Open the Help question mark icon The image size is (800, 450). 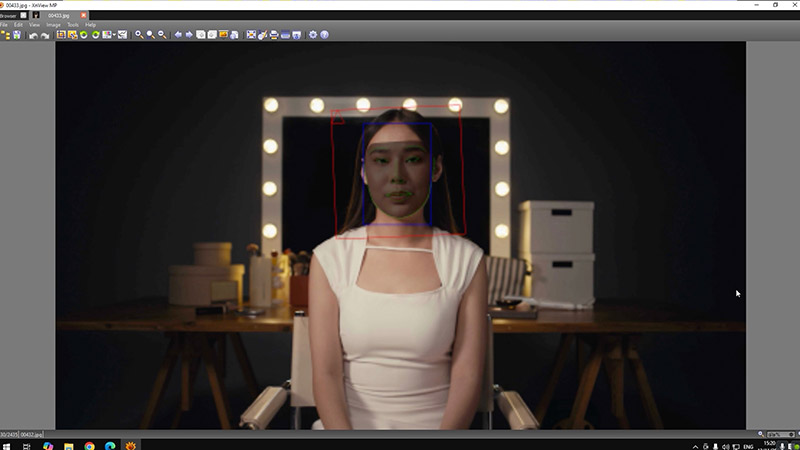pyautogui.click(x=324, y=35)
